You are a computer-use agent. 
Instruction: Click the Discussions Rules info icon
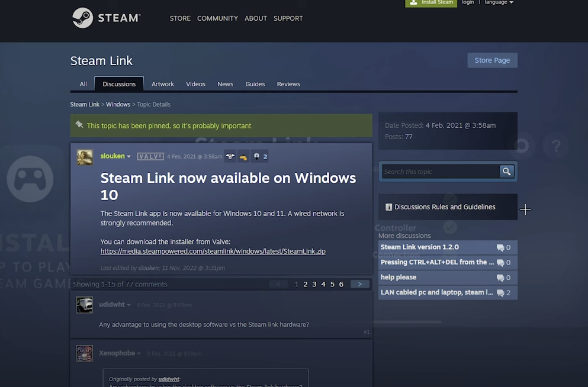click(x=388, y=207)
